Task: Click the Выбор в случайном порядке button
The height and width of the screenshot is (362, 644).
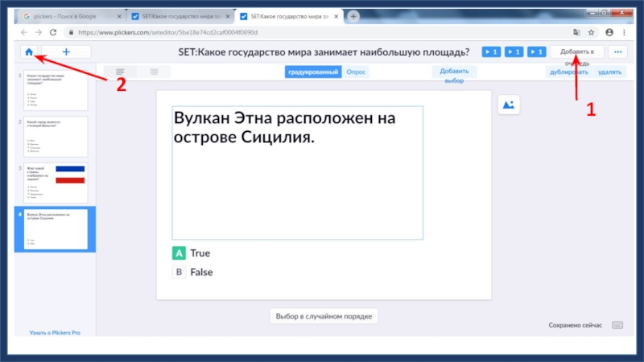Action: (x=323, y=316)
